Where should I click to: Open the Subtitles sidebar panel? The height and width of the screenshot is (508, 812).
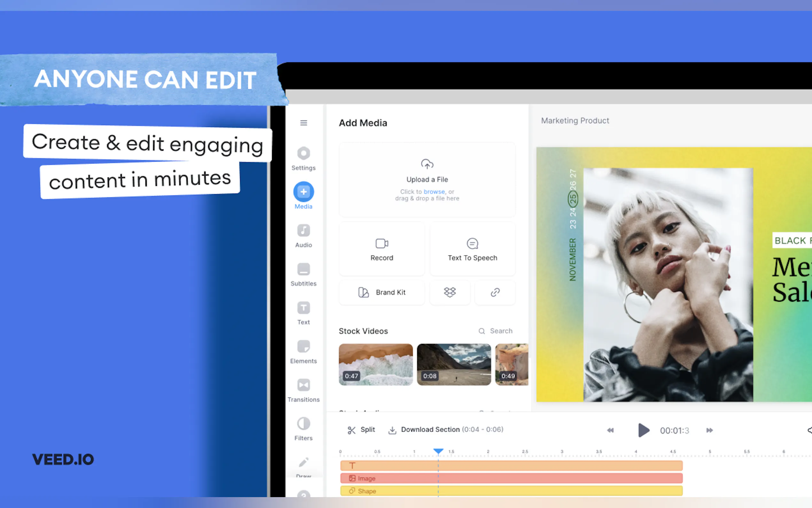[x=303, y=274]
